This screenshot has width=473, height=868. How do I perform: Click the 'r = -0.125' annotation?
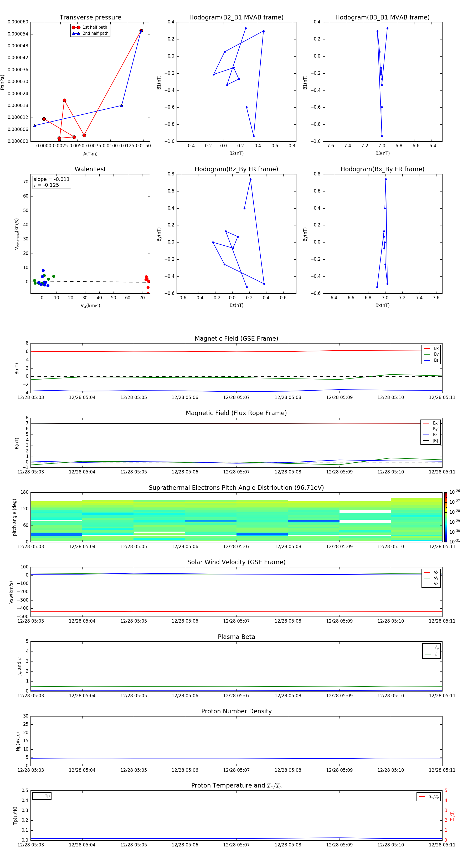click(x=47, y=185)
